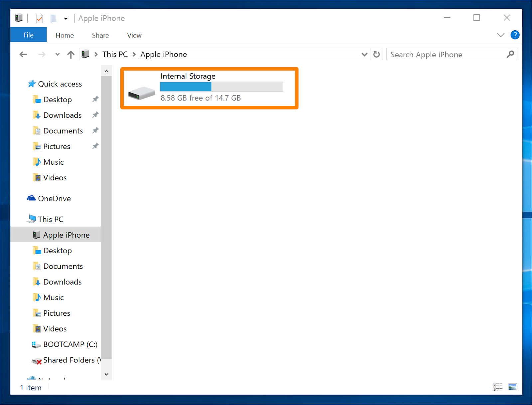Viewport: 532px width, 405px height.
Task: Open the File tab
Action: point(29,35)
